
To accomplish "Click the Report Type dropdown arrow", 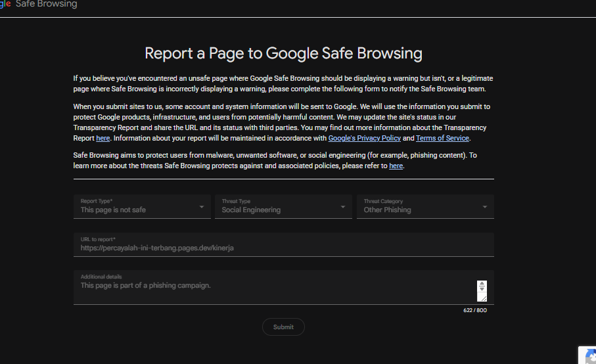I will (202, 207).
